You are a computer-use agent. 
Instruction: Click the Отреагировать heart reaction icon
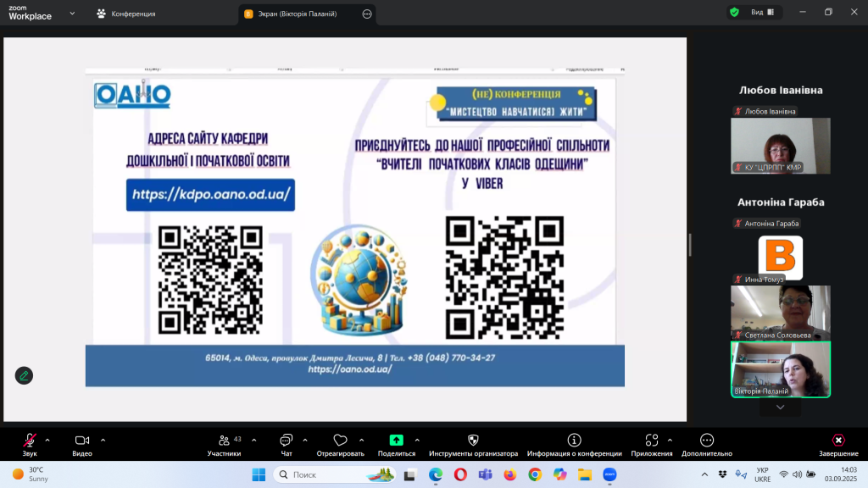click(340, 441)
